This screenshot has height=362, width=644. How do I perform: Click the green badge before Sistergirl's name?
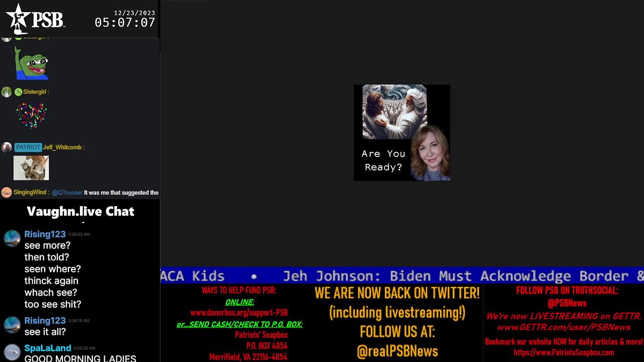(x=18, y=92)
